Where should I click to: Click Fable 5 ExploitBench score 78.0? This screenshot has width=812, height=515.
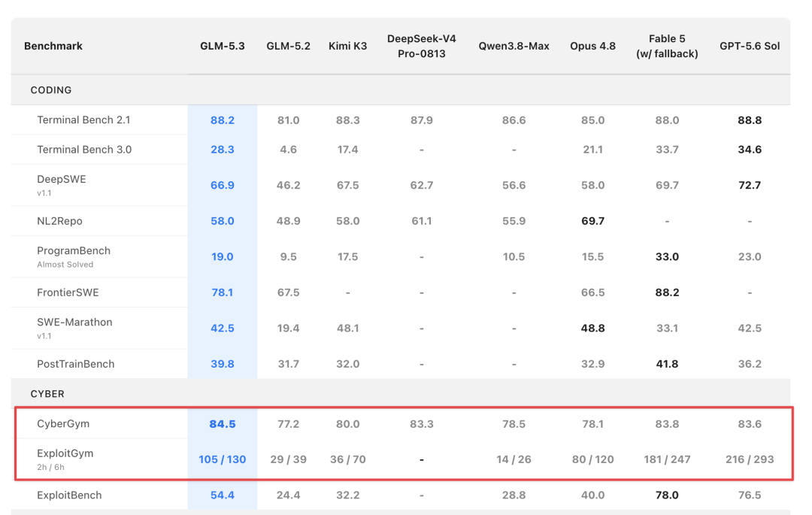pyautogui.click(x=667, y=495)
